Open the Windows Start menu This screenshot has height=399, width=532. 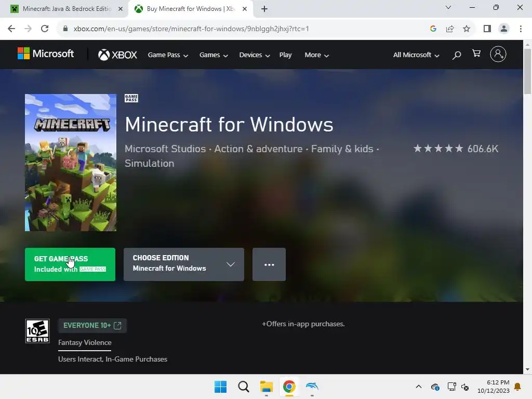[x=220, y=387]
